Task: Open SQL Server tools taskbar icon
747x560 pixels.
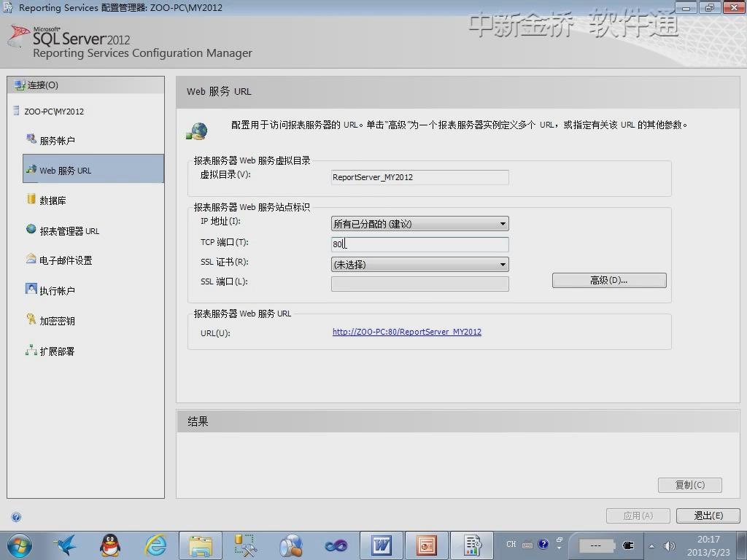Action: pyautogui.click(x=245, y=545)
